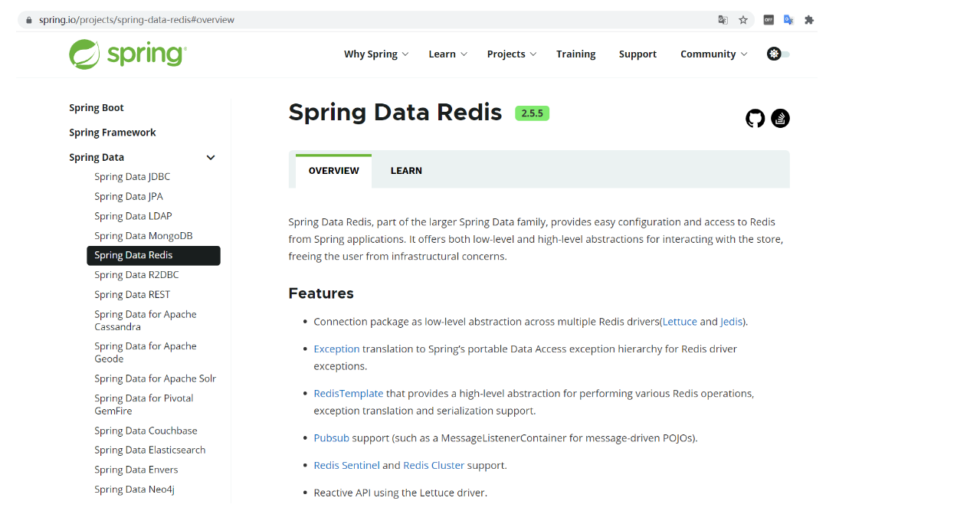
Task: Open the Redis Sentinel link
Action: pos(346,465)
